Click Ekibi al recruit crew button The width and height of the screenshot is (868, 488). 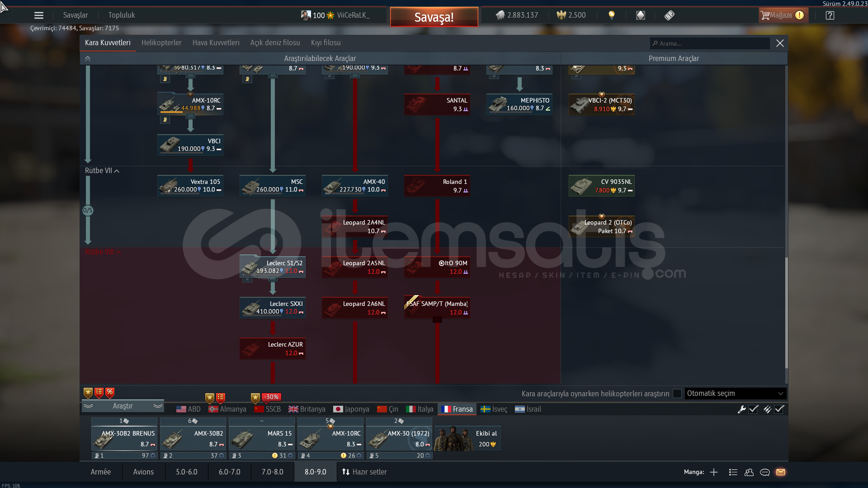467,439
